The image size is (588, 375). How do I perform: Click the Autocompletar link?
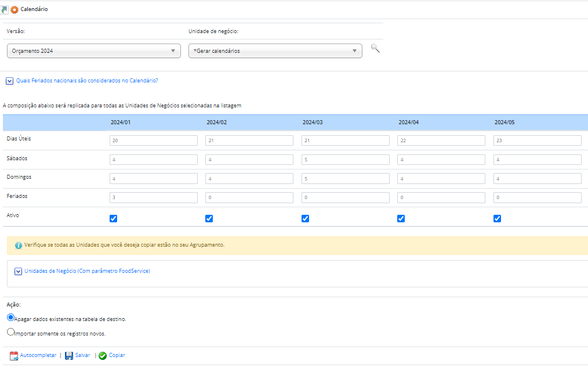(38, 355)
